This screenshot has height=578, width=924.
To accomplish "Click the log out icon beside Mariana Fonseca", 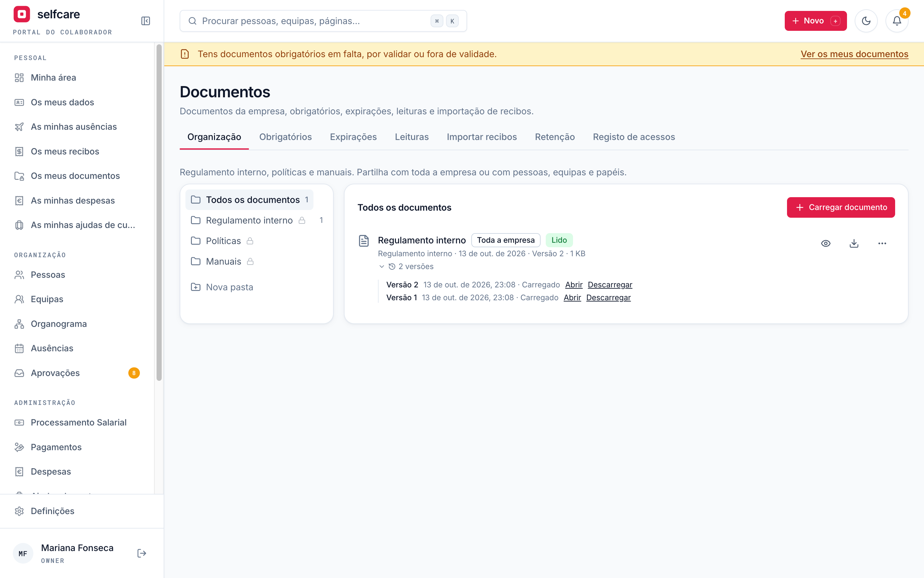I will [x=142, y=553].
